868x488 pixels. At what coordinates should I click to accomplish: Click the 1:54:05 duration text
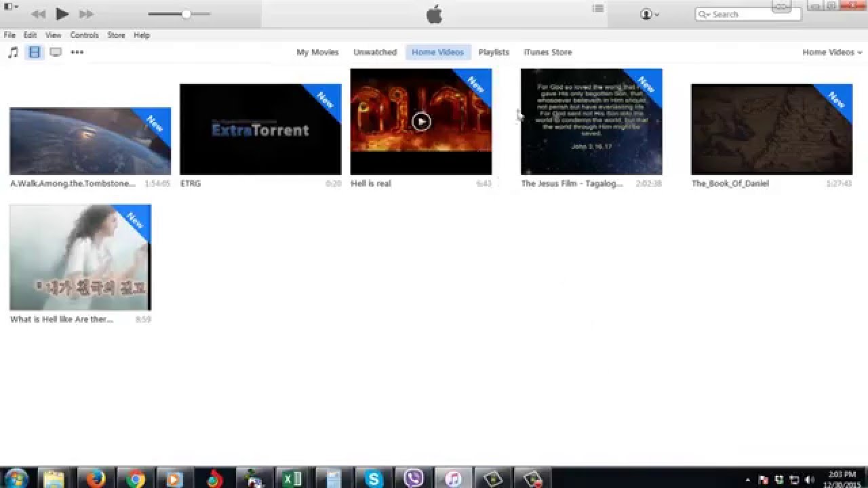(157, 184)
